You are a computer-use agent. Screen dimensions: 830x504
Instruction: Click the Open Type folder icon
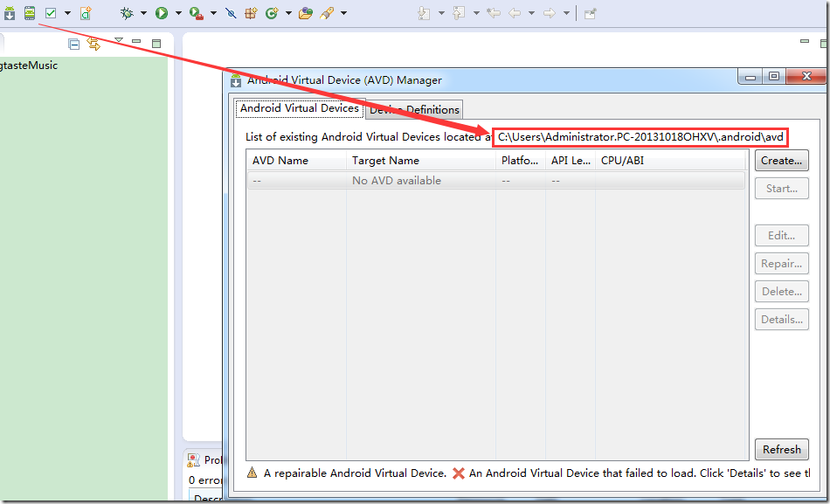(305, 13)
